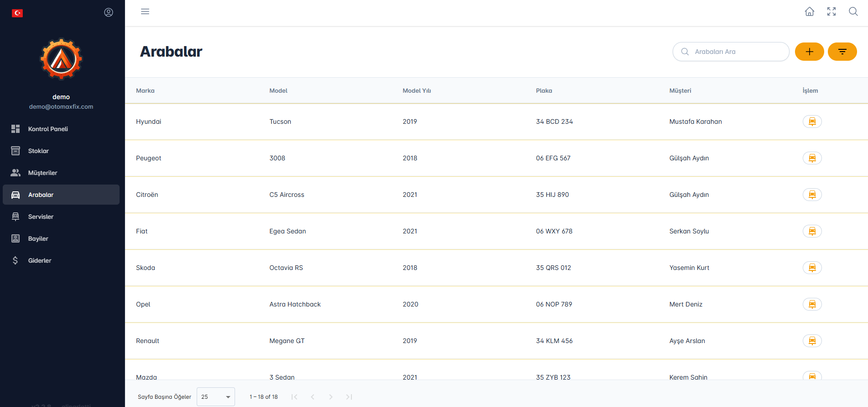Open service action for Skoda Octavia RS
The height and width of the screenshot is (407, 868).
point(812,268)
